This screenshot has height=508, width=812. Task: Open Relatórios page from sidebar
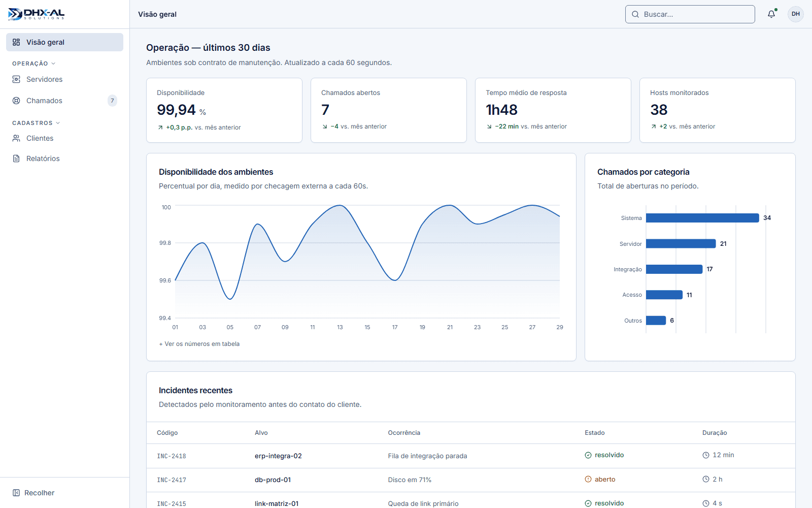pyautogui.click(x=64, y=158)
